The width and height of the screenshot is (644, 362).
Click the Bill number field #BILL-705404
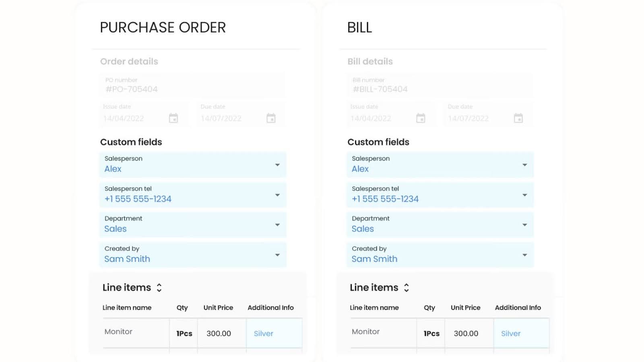(439, 85)
